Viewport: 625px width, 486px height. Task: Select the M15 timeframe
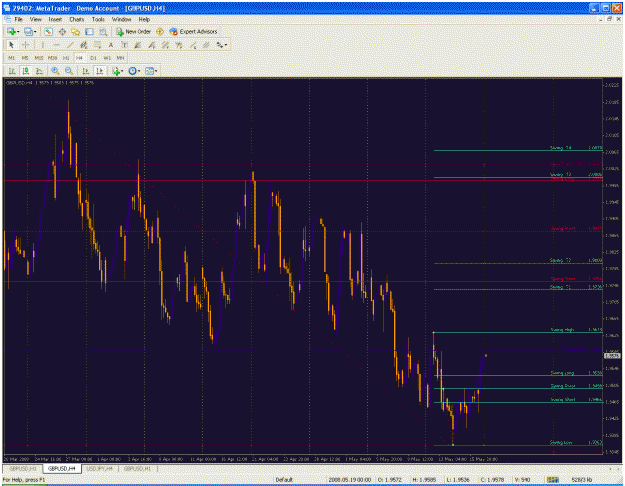(39, 58)
